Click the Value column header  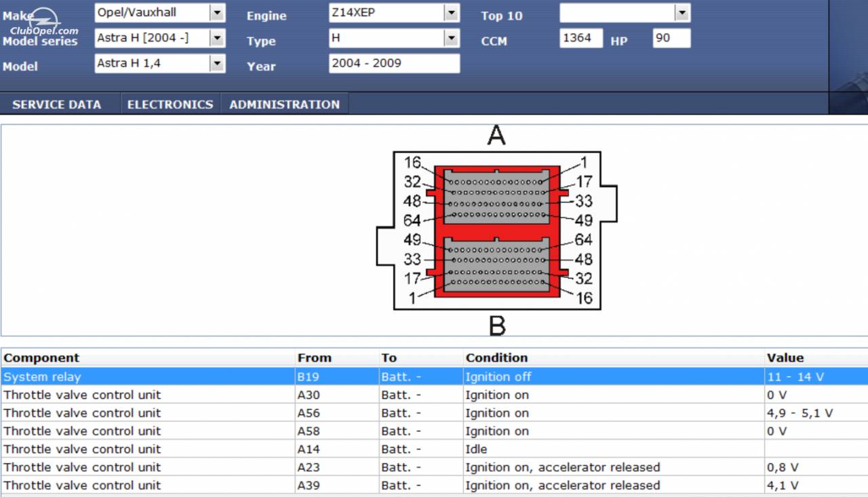[x=816, y=357]
